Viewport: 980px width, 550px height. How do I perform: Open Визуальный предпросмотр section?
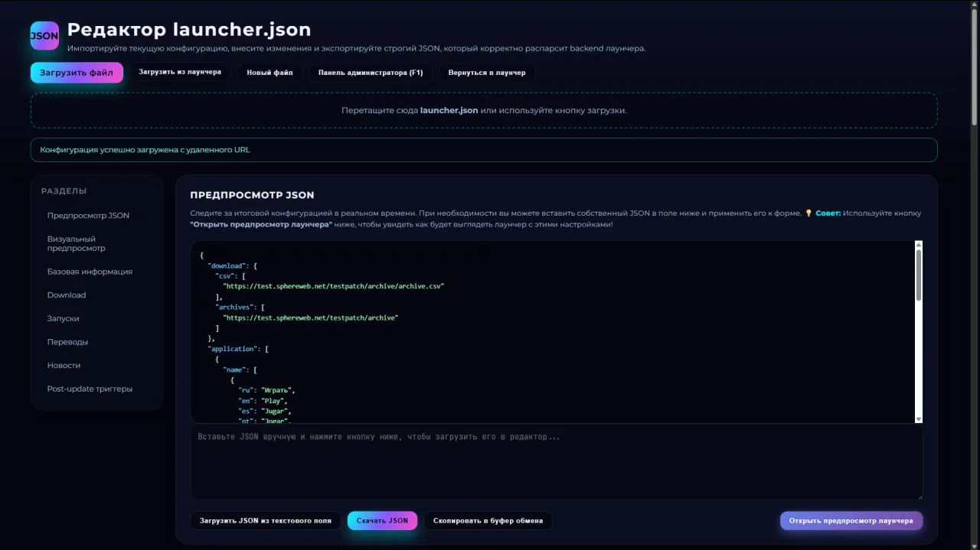pos(77,243)
